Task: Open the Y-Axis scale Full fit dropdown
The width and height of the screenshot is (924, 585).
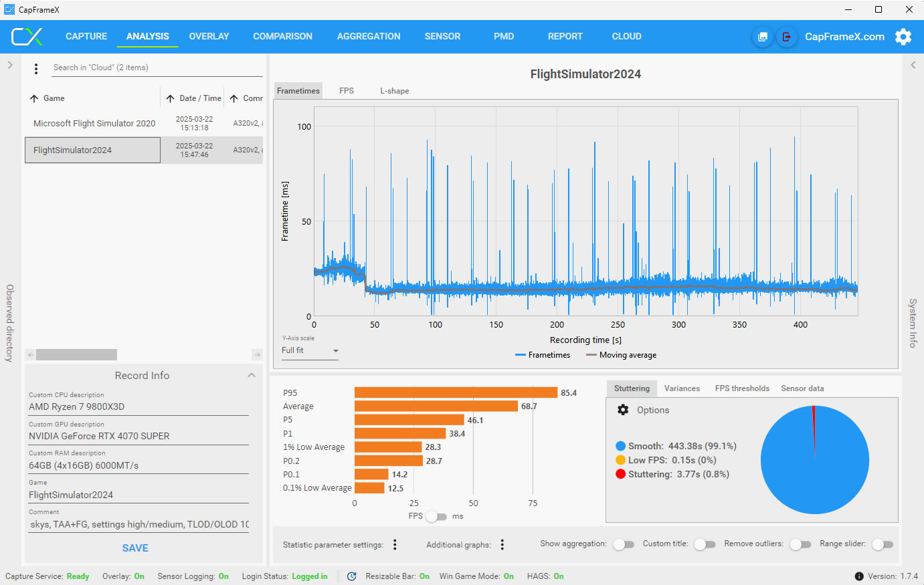Action: (310, 350)
